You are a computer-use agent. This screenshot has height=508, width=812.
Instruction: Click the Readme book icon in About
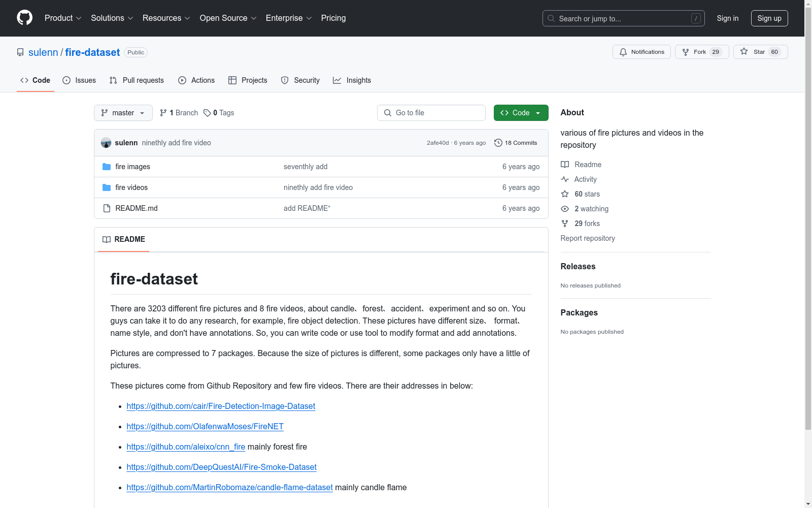point(565,165)
